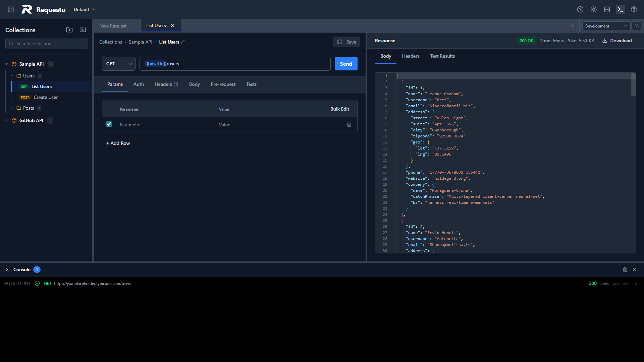Click the Requesto logo icon
644x362 pixels.
[x=27, y=9]
